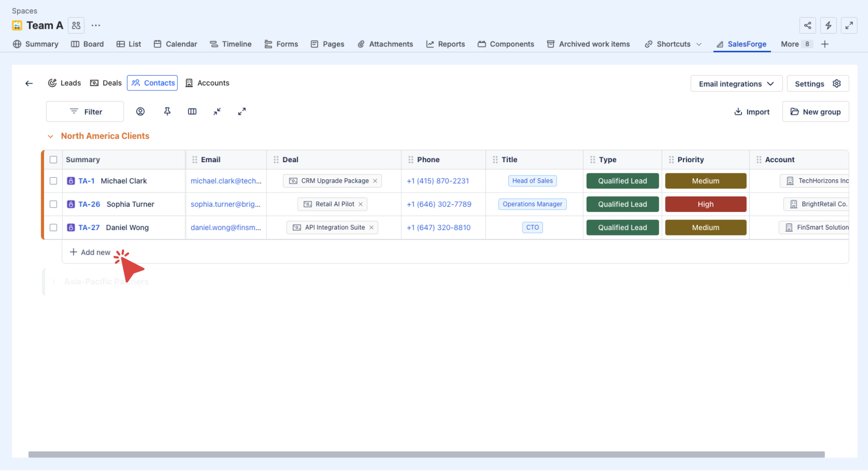Collapse the North America Clients group
Screen dimensions: 868x471
pos(50,136)
